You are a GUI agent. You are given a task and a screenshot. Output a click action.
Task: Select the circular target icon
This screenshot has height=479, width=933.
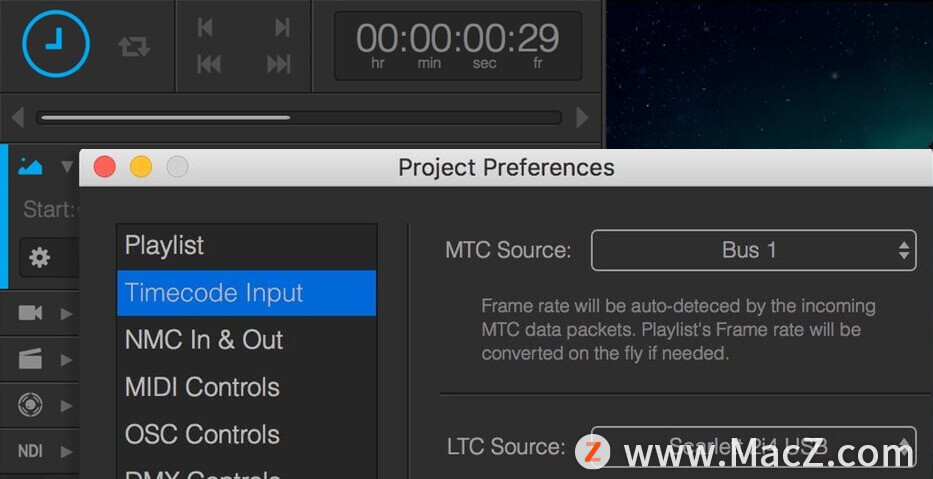click(x=30, y=405)
